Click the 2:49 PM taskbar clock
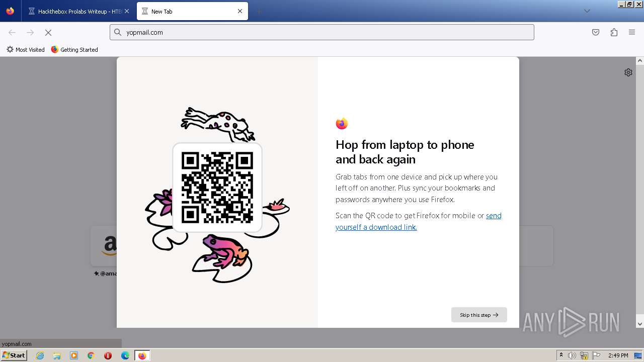 [x=618, y=355]
